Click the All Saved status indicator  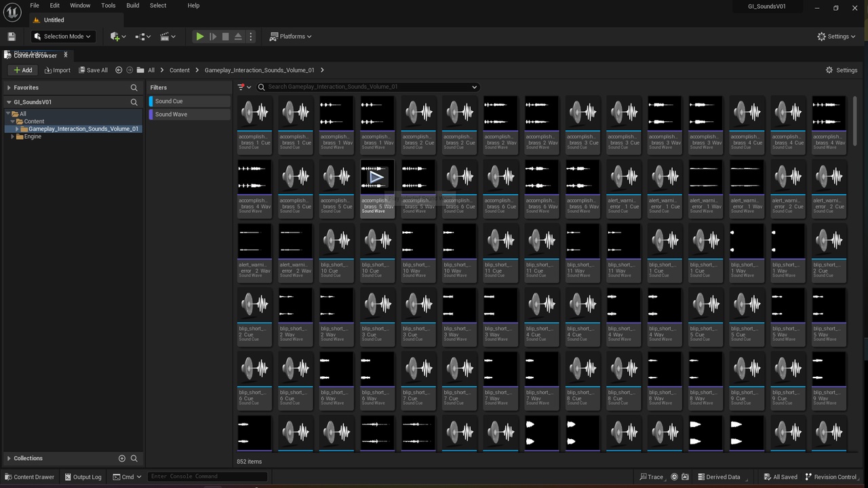781,476
